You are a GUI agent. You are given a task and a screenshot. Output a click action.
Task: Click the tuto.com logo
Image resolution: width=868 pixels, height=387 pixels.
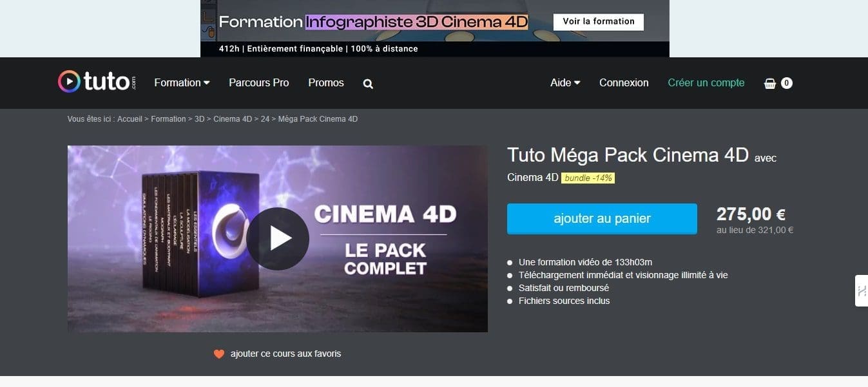97,82
